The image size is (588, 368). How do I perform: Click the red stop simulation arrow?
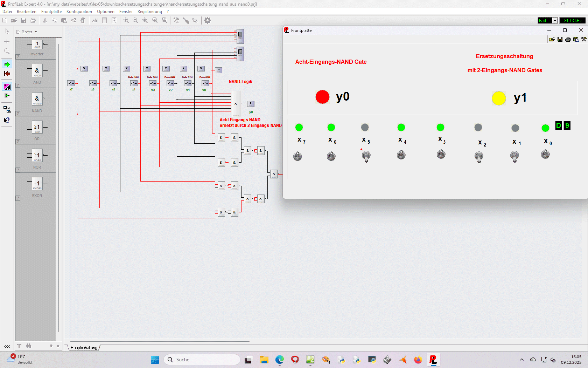pyautogui.click(x=7, y=74)
